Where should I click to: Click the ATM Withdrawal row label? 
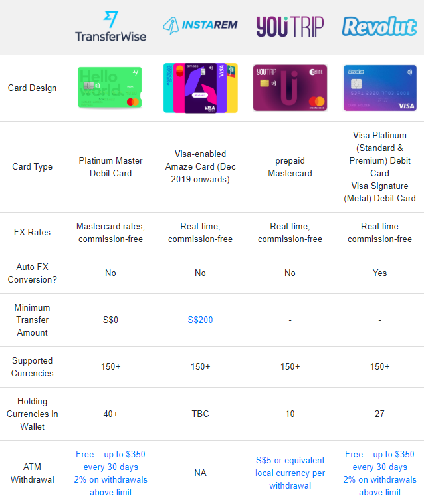click(32, 473)
